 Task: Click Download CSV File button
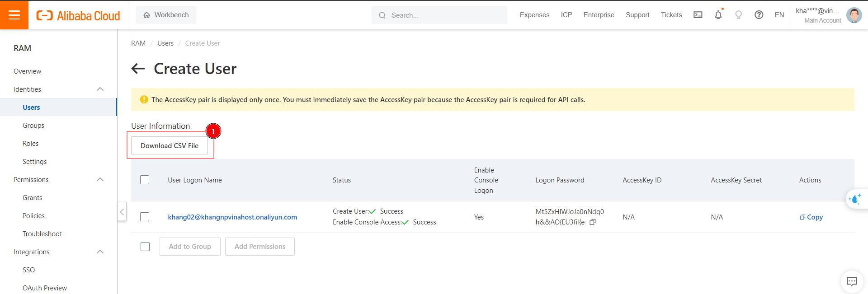pyautogui.click(x=170, y=146)
